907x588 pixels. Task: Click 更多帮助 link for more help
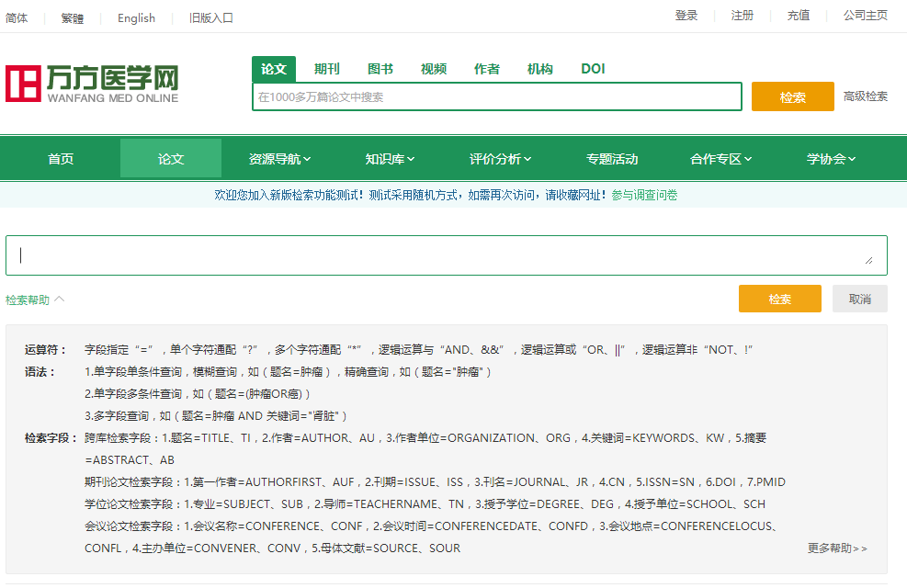[836, 548]
